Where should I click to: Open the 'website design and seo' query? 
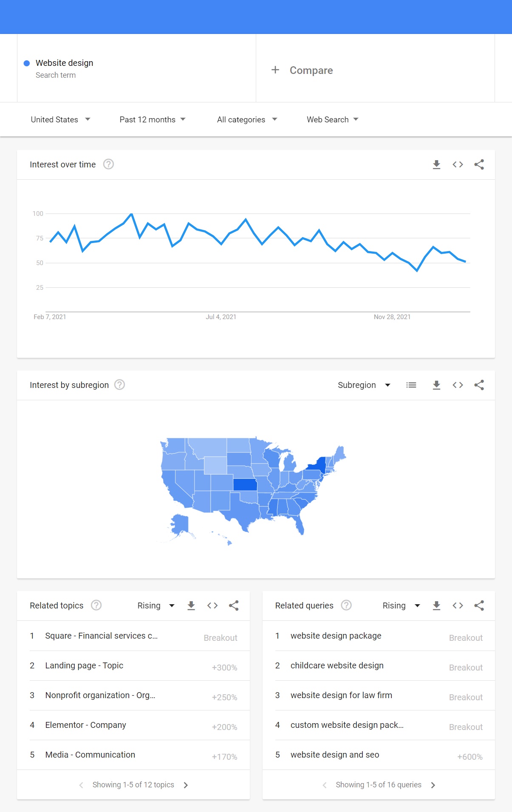[334, 755]
